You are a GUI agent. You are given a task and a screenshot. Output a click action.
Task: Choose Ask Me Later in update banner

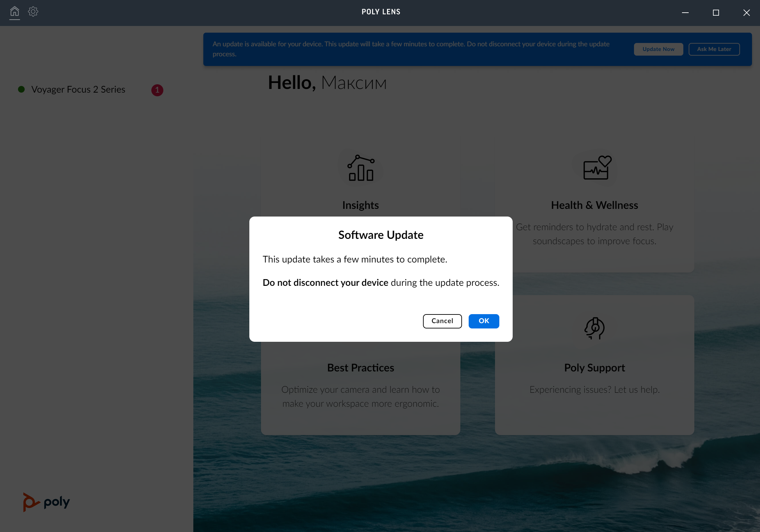pos(714,49)
